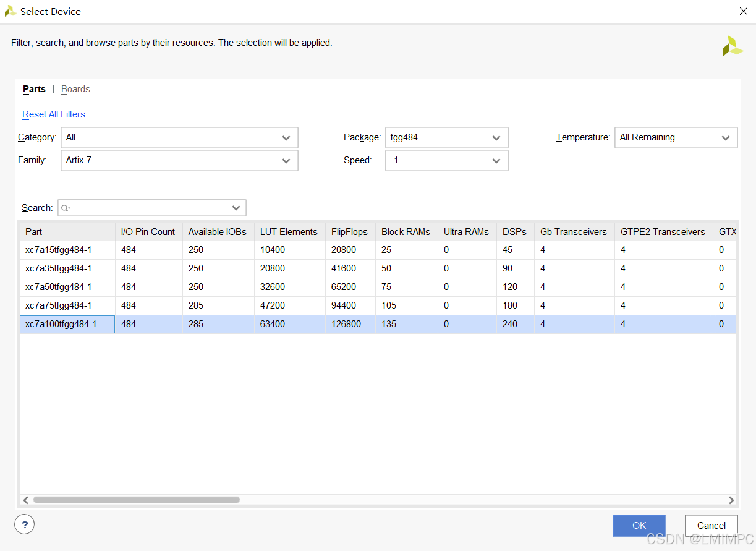The width and height of the screenshot is (756, 551).
Task: Select part xc7a15tfgg484-1
Action: pyautogui.click(x=58, y=250)
